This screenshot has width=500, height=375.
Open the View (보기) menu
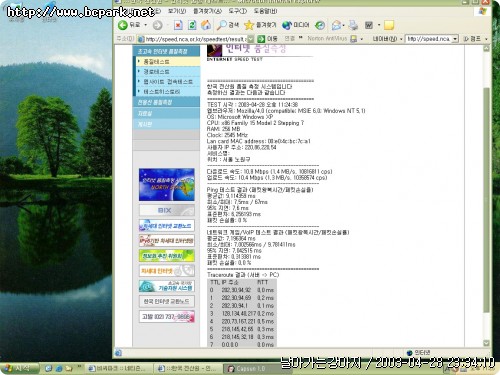(176, 11)
